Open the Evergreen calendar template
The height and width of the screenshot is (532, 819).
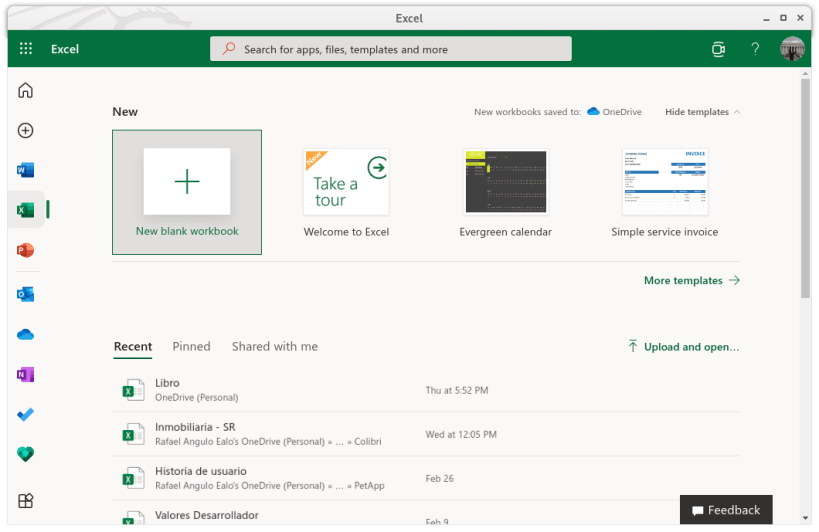pyautogui.click(x=506, y=192)
